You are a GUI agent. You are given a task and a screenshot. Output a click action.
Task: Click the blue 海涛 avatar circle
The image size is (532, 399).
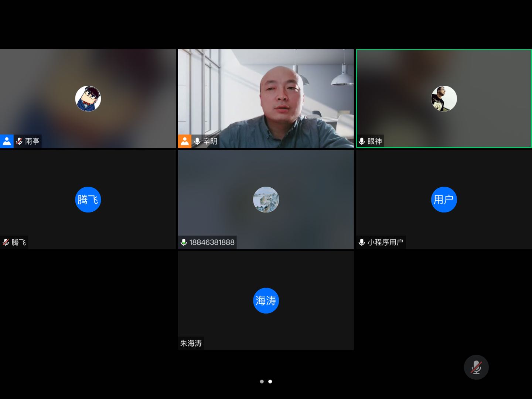[266, 300]
